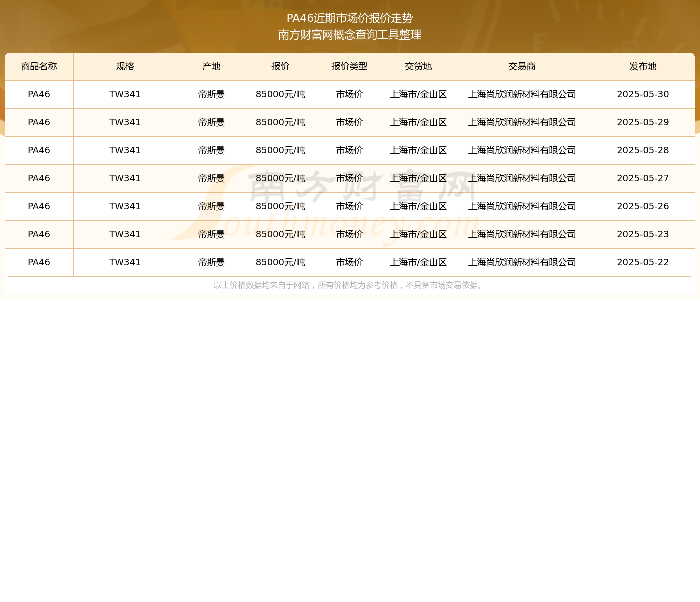Click the date 2025-05-22
The width and height of the screenshot is (700, 602).
pyautogui.click(x=643, y=262)
